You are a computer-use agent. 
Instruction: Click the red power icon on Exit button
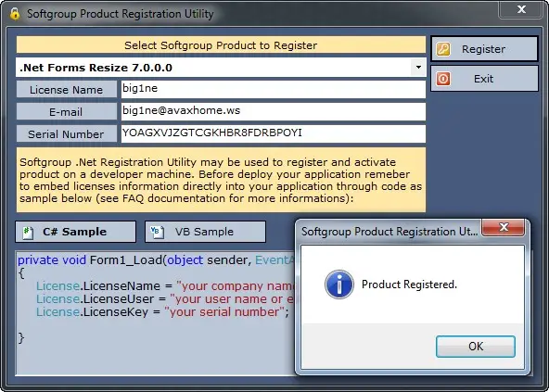pyautogui.click(x=443, y=79)
